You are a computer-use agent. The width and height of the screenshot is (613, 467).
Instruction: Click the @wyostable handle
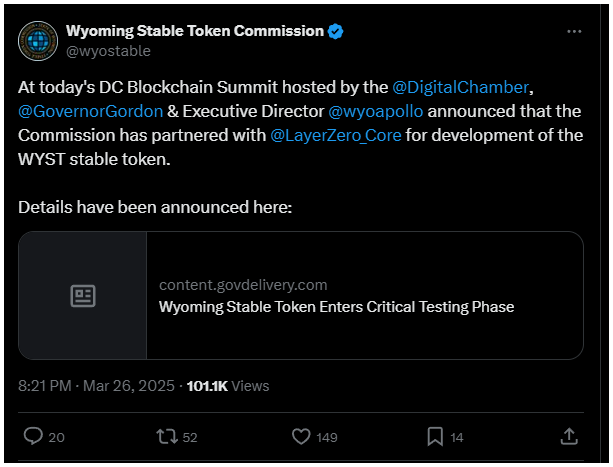click(108, 51)
